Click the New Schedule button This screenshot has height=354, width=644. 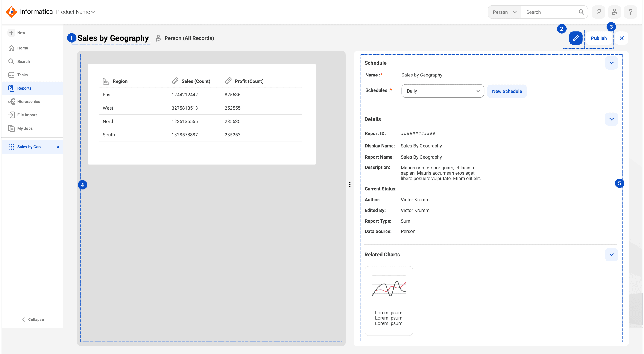point(507,91)
